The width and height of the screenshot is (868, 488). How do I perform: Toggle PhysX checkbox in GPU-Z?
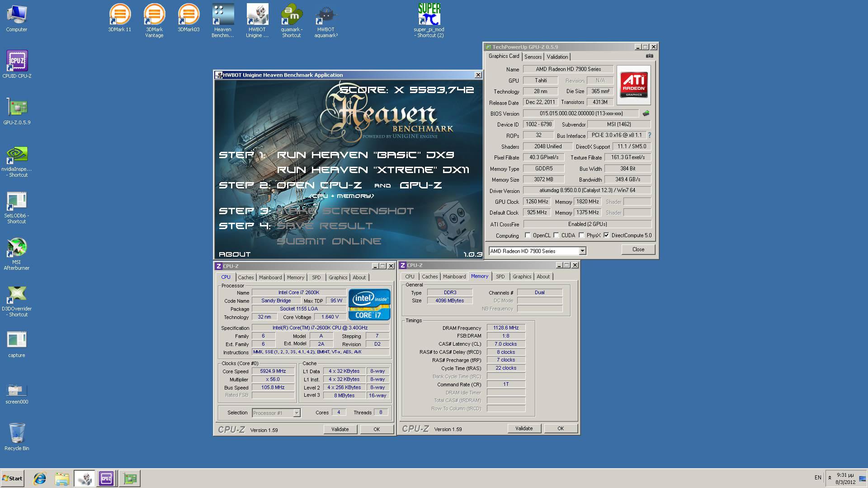coord(581,235)
